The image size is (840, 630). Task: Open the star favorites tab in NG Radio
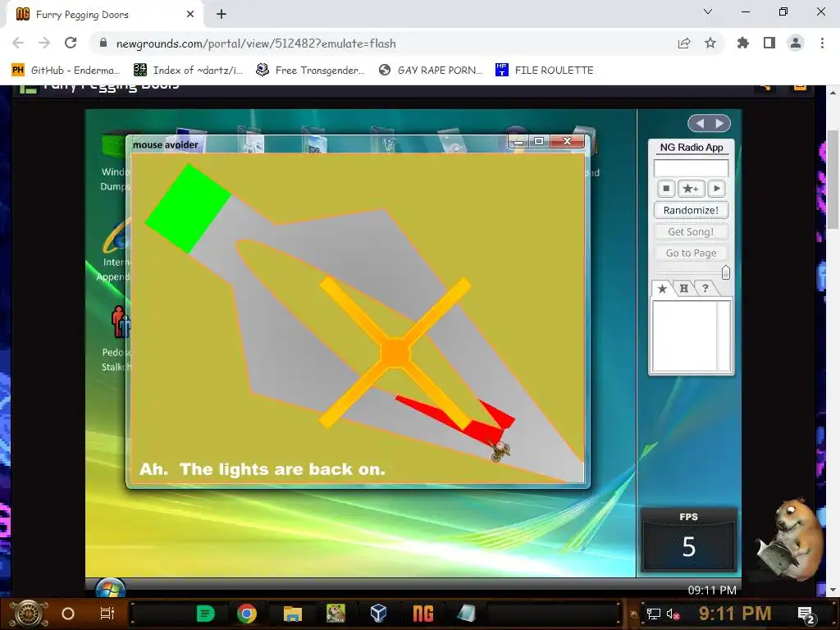click(662, 289)
